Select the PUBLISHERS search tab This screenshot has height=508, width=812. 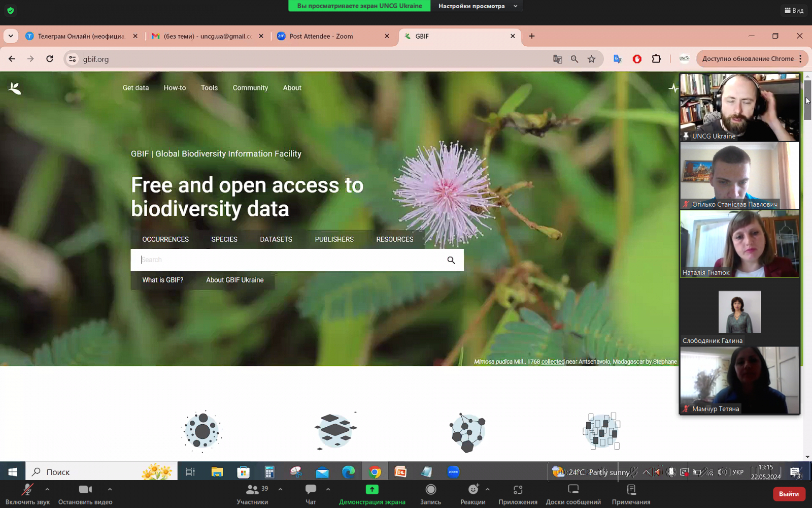pyautogui.click(x=334, y=239)
